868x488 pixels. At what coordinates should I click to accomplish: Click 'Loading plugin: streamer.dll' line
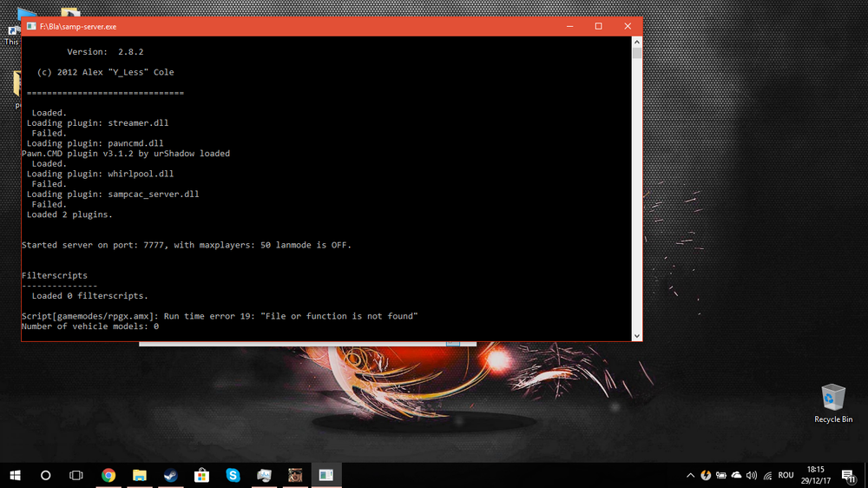(x=97, y=123)
